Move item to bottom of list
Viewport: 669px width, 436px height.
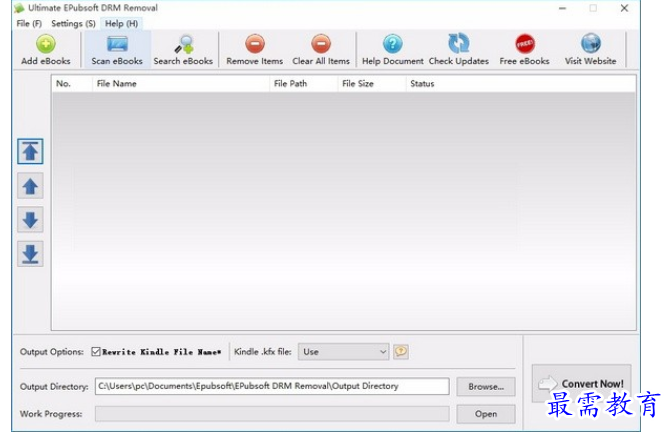(x=30, y=254)
